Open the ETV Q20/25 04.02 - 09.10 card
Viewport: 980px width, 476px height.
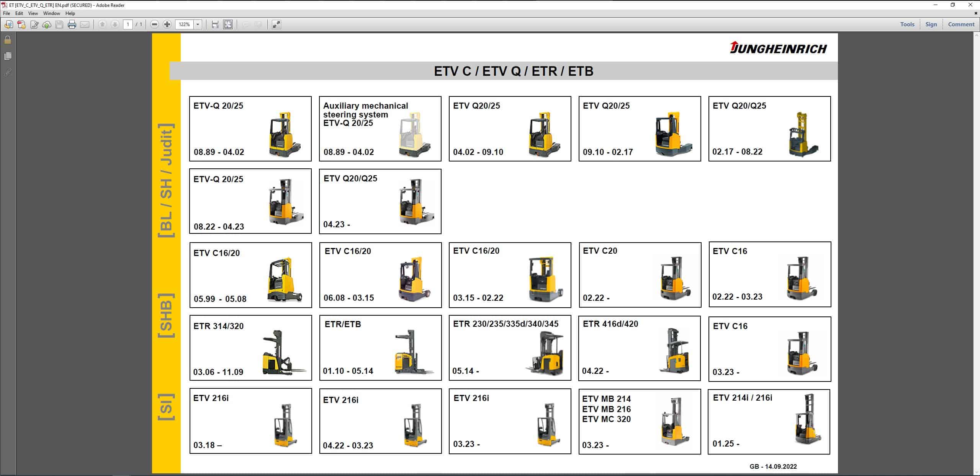[x=510, y=129]
